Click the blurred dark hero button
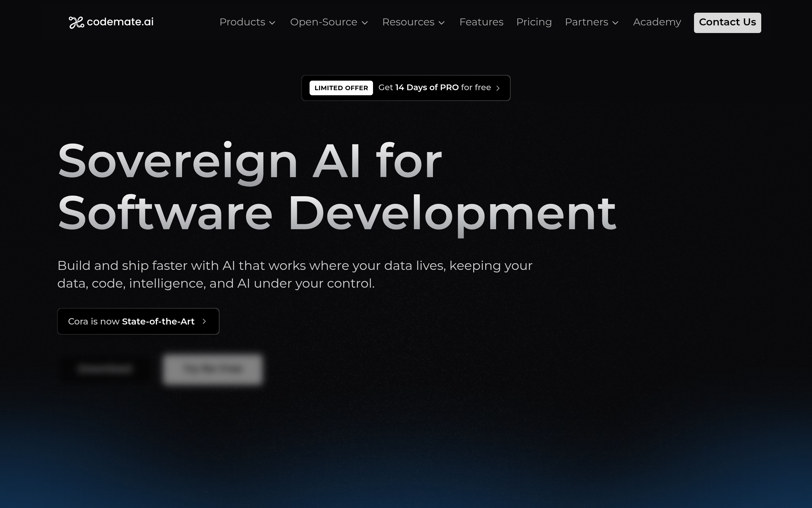This screenshot has height=508, width=812. click(105, 369)
